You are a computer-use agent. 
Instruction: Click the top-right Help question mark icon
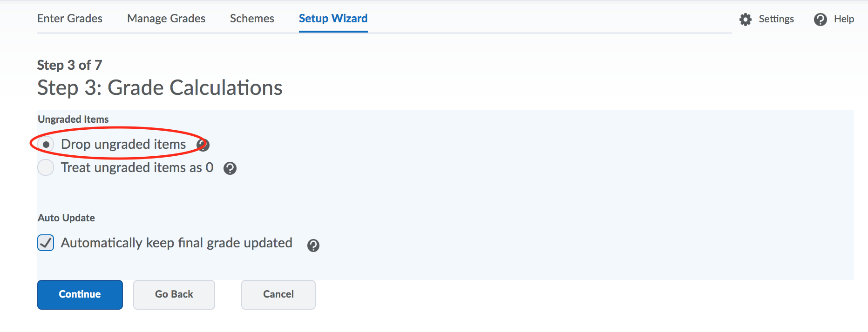tap(820, 20)
